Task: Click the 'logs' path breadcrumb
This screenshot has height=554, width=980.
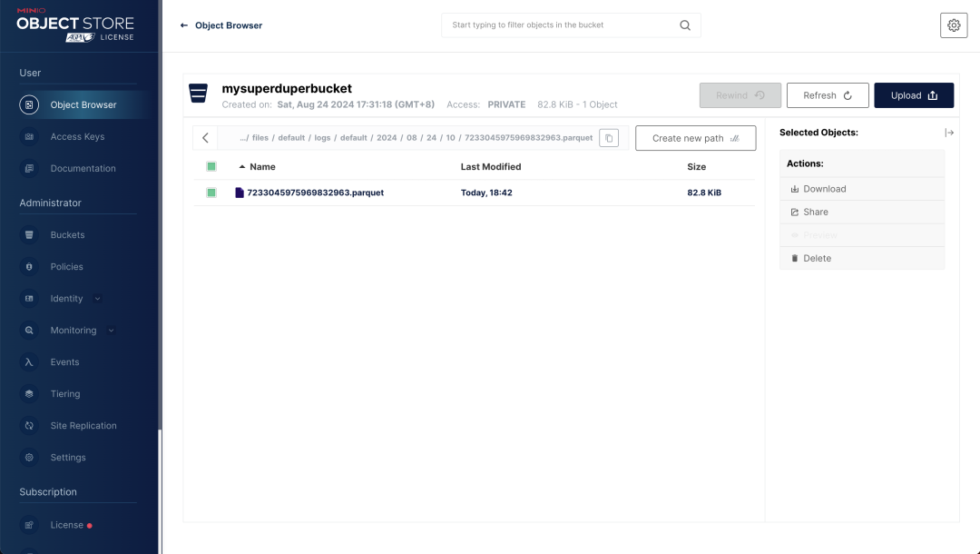Action: pyautogui.click(x=322, y=137)
